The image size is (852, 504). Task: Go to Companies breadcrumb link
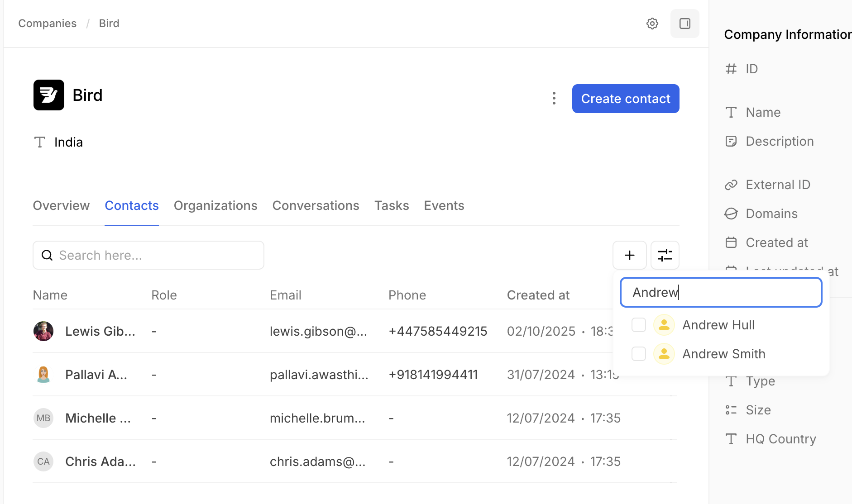(47, 24)
